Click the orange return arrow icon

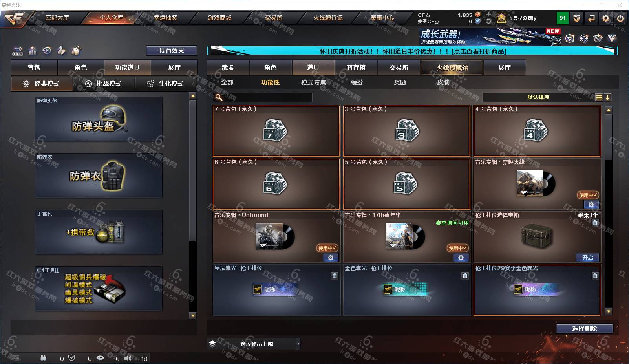[x=591, y=18]
